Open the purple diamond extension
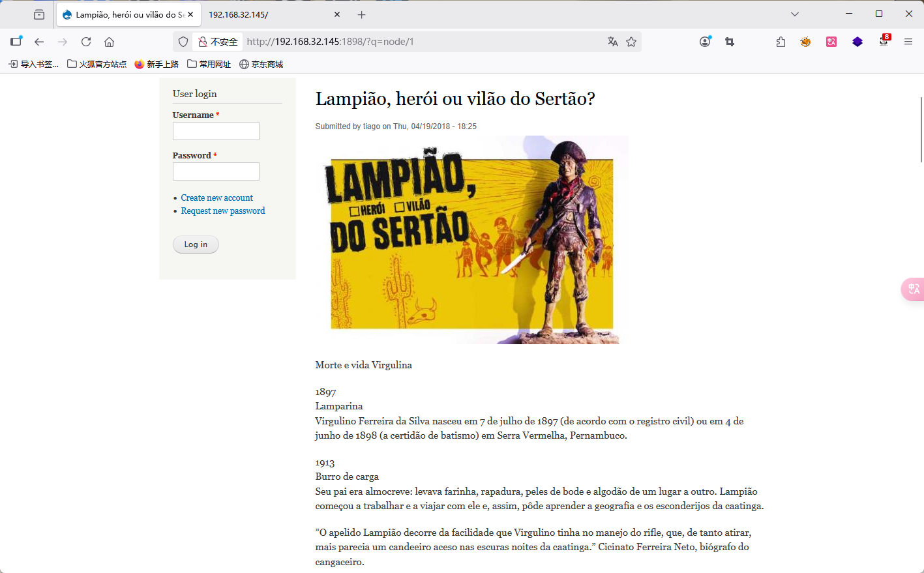The image size is (924, 573). [x=857, y=42]
